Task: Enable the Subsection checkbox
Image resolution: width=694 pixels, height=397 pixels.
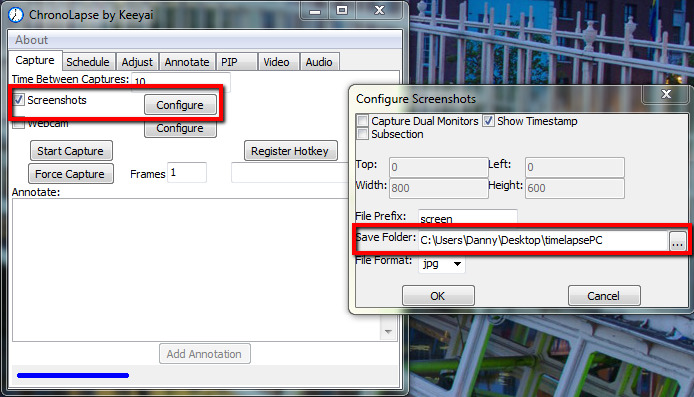Action: 362,134
